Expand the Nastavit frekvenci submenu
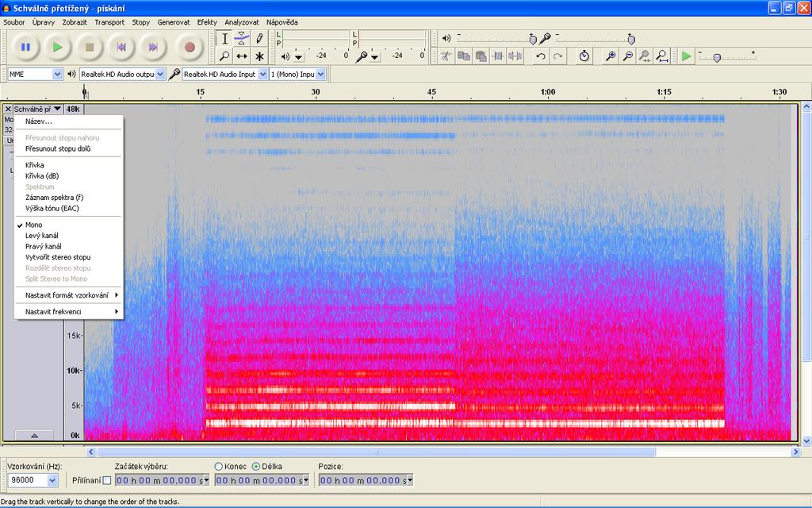 [69, 311]
